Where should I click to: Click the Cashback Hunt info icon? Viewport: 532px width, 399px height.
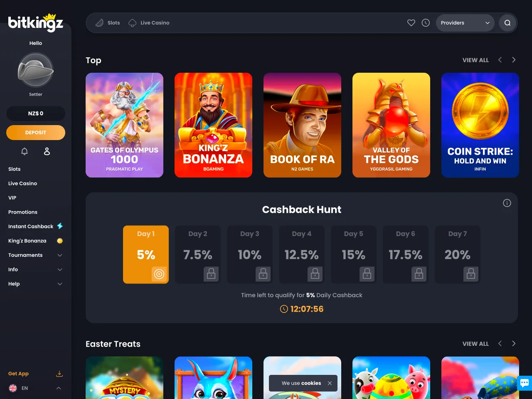point(507,203)
